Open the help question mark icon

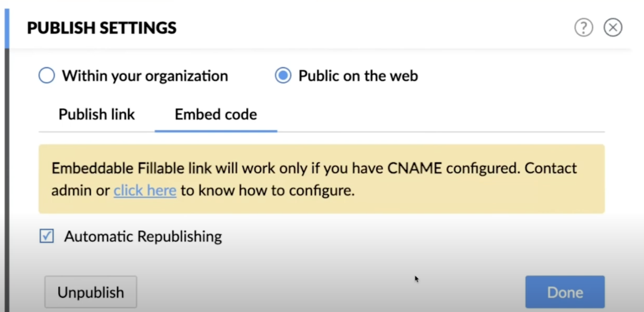(x=583, y=28)
